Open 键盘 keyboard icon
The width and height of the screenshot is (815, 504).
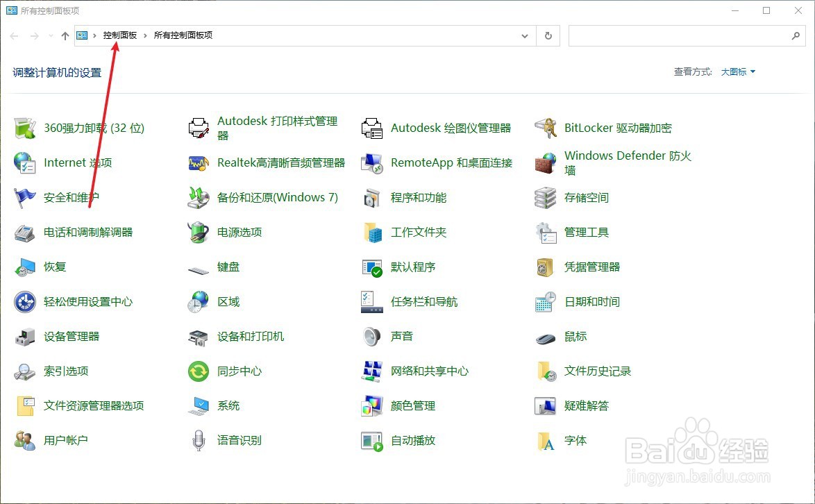(x=199, y=270)
